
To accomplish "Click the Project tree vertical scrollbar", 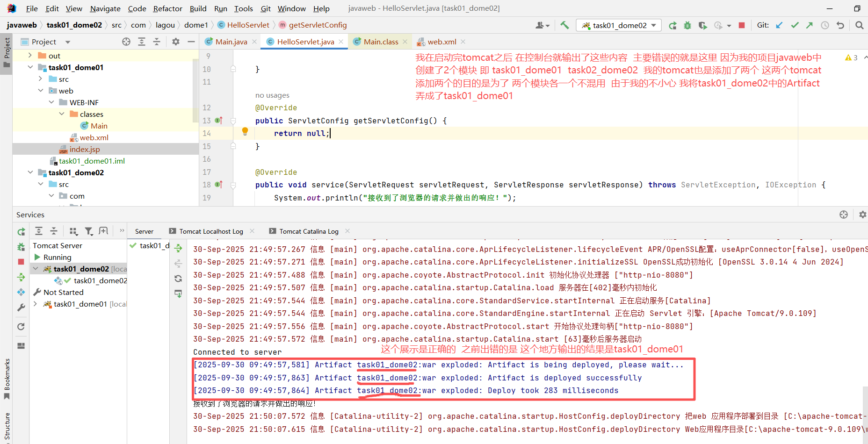I will pos(195,91).
